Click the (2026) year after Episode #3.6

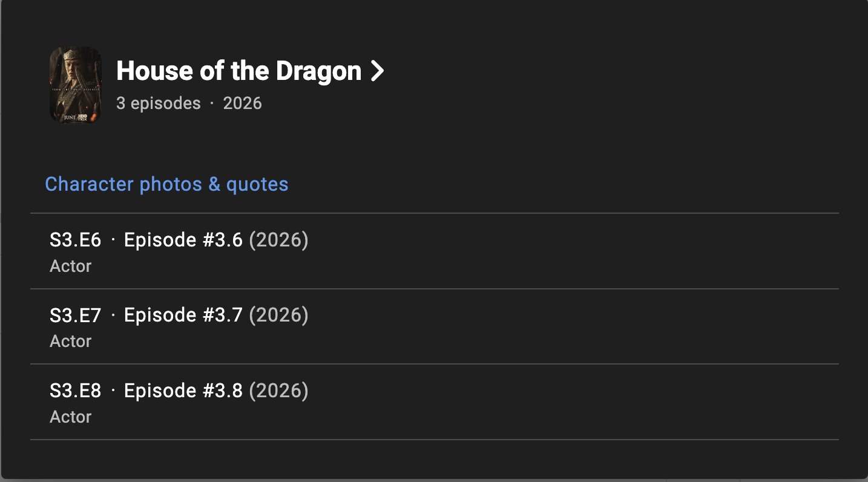[x=278, y=240]
